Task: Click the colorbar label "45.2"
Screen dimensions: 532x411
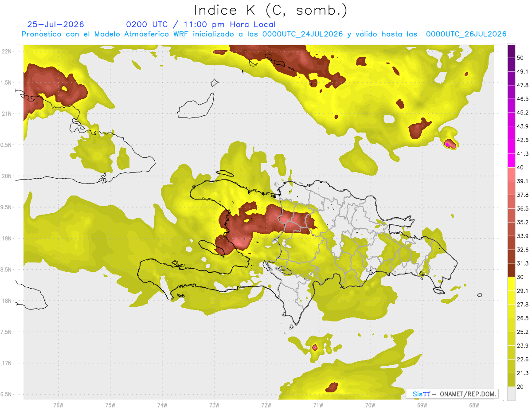Action: (522, 113)
